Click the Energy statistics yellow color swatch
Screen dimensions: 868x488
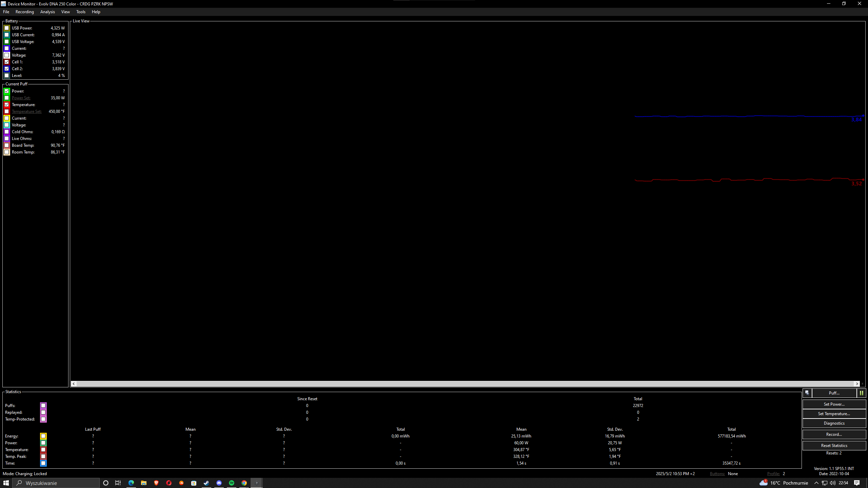pos(43,436)
